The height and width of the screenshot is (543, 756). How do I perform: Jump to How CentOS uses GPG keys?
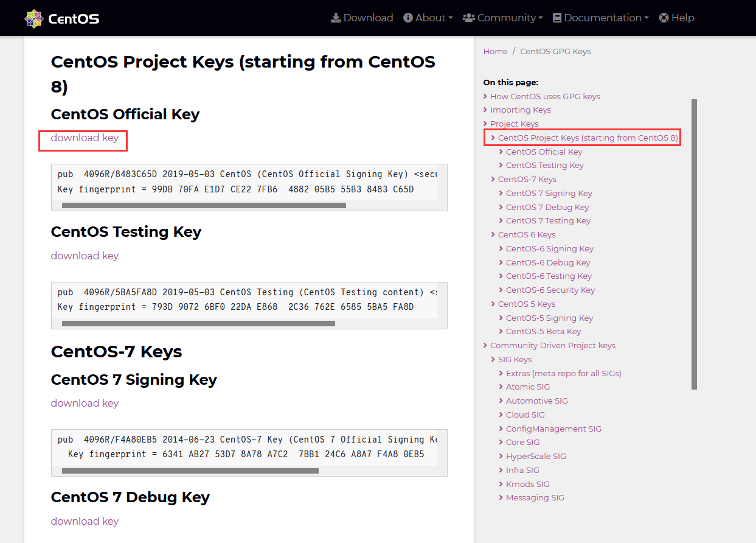(545, 96)
